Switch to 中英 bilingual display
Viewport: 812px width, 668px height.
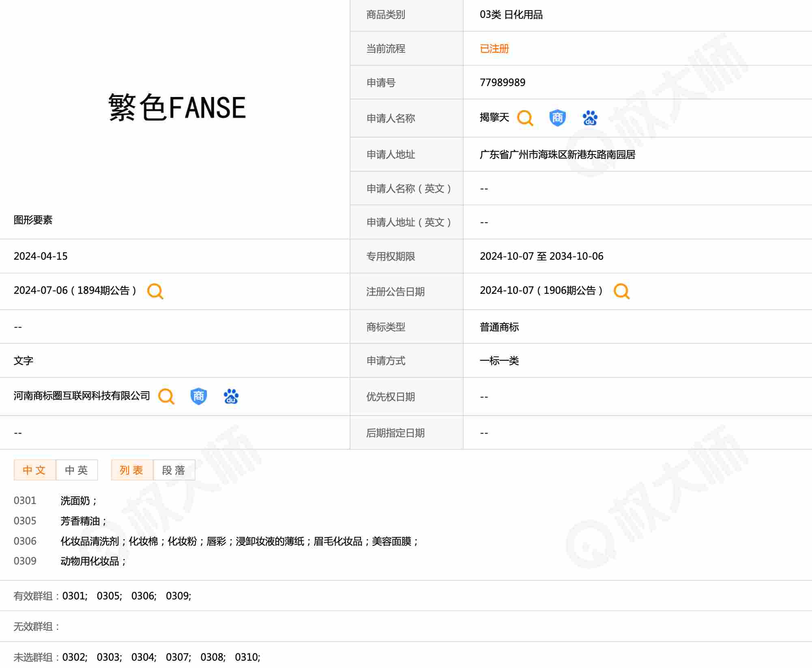point(77,470)
